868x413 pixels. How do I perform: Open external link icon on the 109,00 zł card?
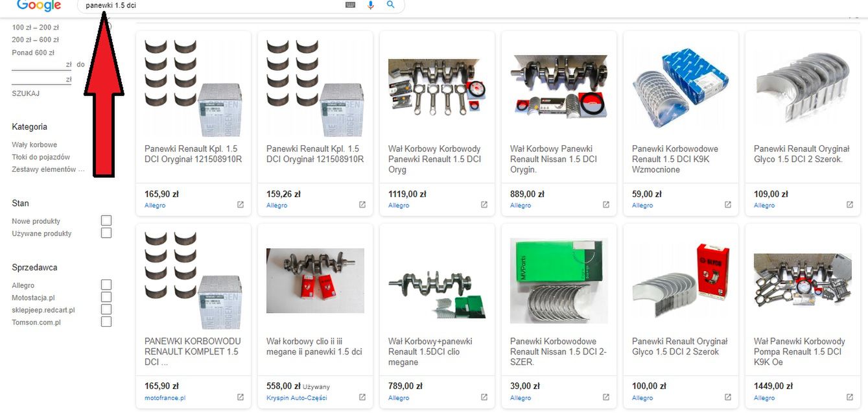[x=850, y=205]
